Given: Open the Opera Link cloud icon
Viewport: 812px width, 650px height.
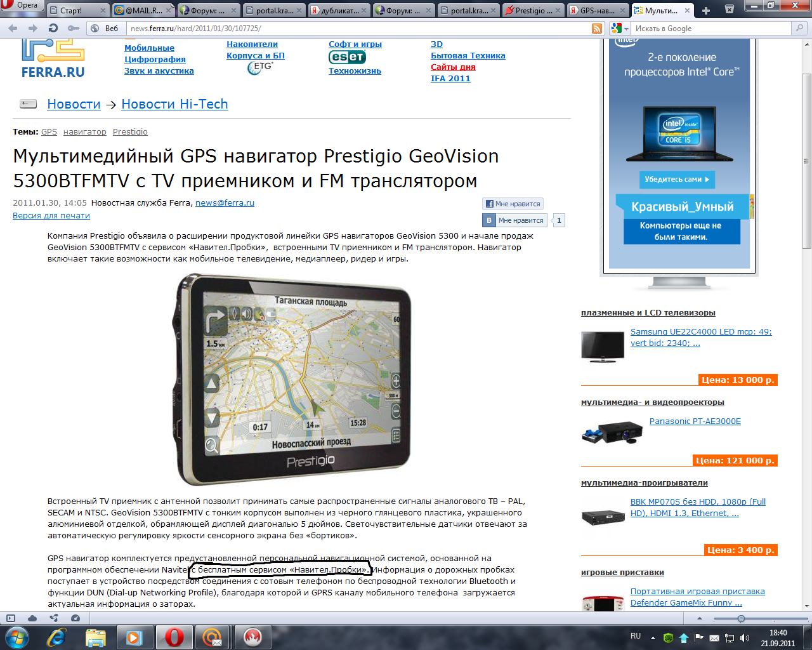Looking at the screenshot, I should 32,618.
